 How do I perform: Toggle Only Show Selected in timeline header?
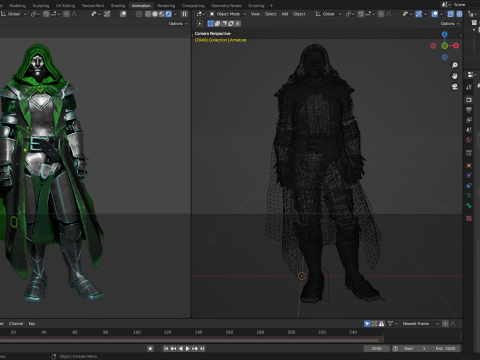[367, 324]
